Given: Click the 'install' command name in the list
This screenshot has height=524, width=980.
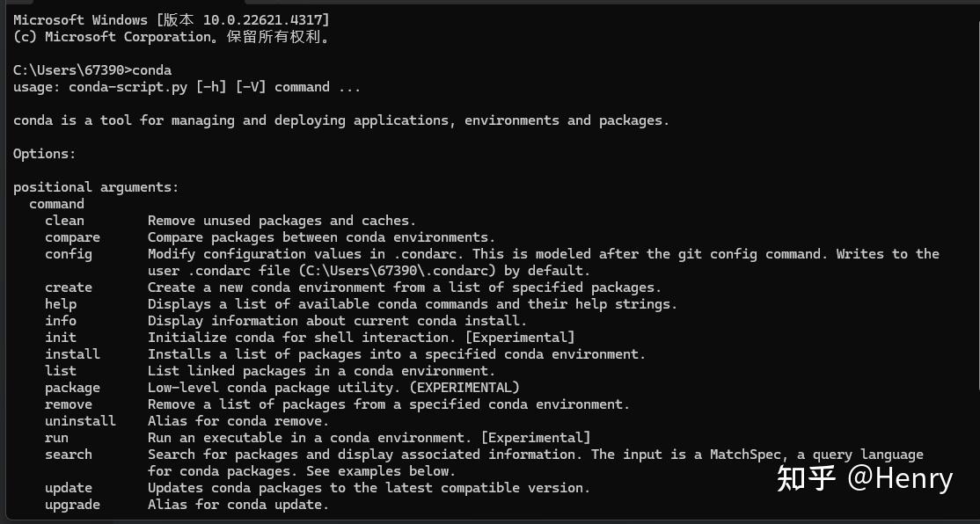Looking at the screenshot, I should point(73,354).
